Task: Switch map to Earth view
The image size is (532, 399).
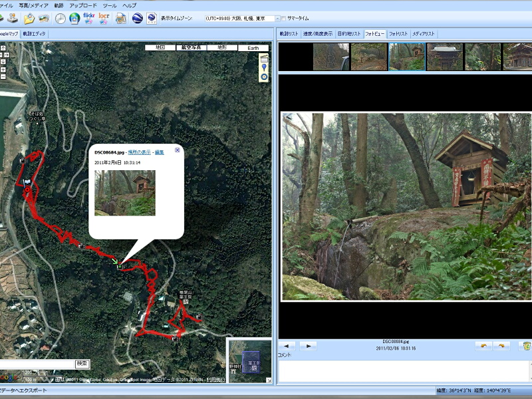Action: click(x=253, y=48)
